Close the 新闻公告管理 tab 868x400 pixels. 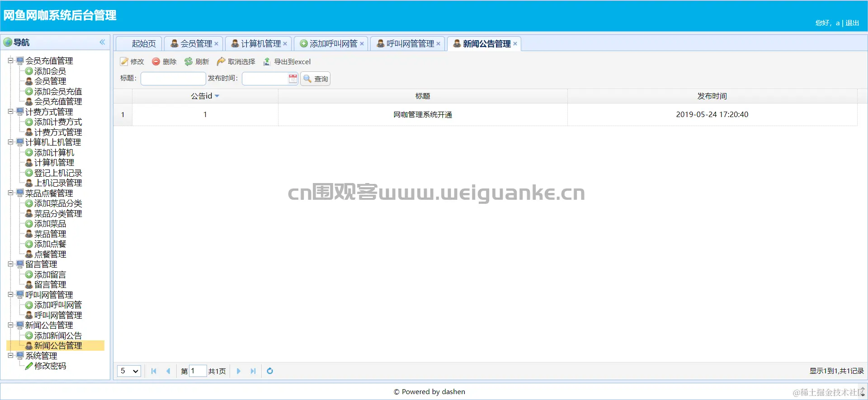click(515, 44)
